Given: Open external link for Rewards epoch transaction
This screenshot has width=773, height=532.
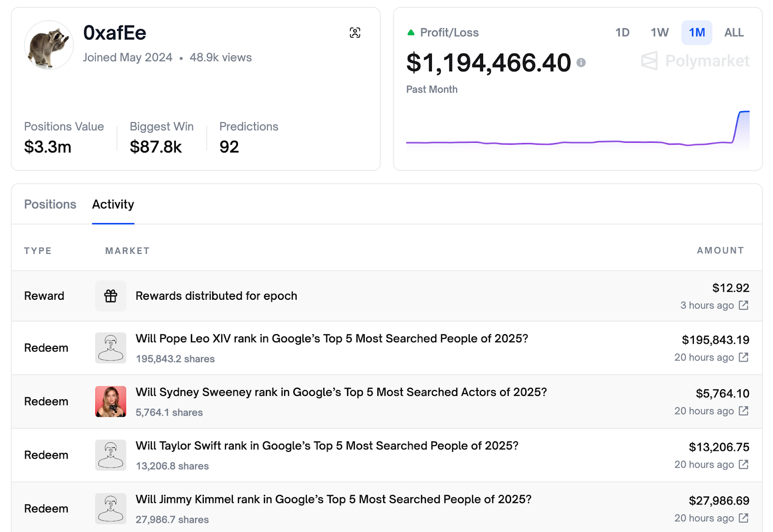Looking at the screenshot, I should [744, 305].
